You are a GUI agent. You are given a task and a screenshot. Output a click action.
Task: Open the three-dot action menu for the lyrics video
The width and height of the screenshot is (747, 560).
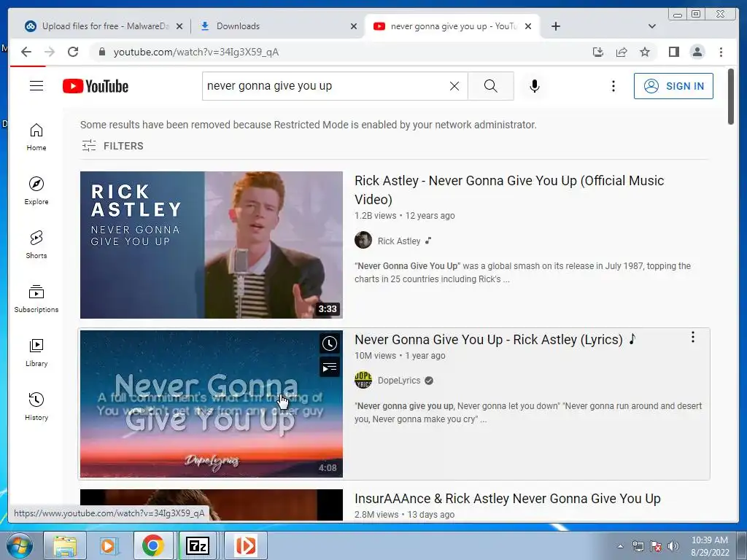(693, 338)
